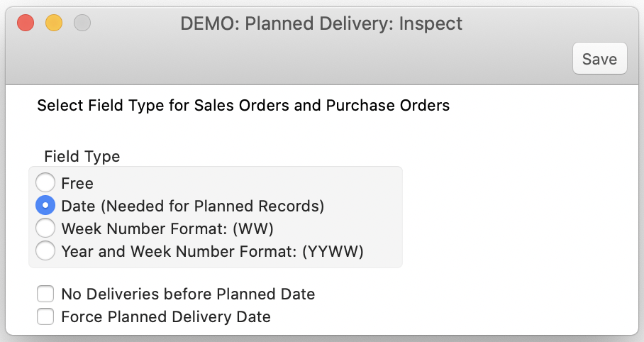Click 'No Deliveries before Planned Date' label text
The height and width of the screenshot is (342, 644).
[188, 294]
